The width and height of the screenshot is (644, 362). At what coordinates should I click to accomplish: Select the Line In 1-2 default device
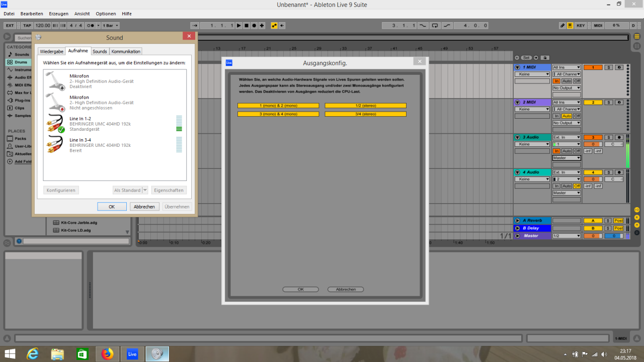(115, 124)
